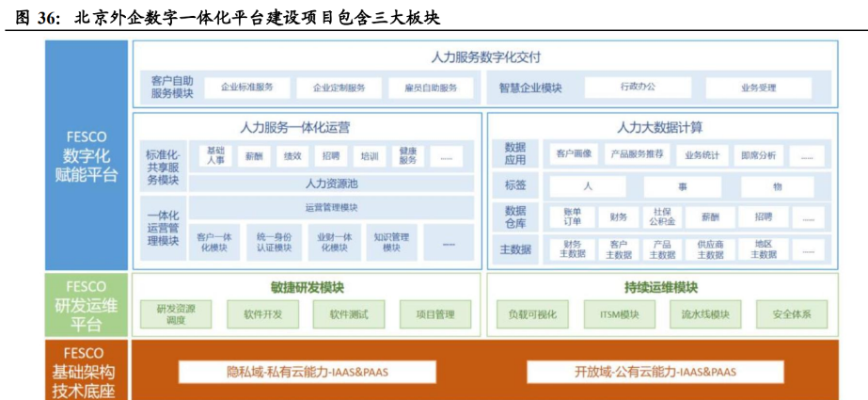This screenshot has width=868, height=400.
Task: Select the orange 'FESCO 基础架构技术底座' side block
Action: [87, 370]
